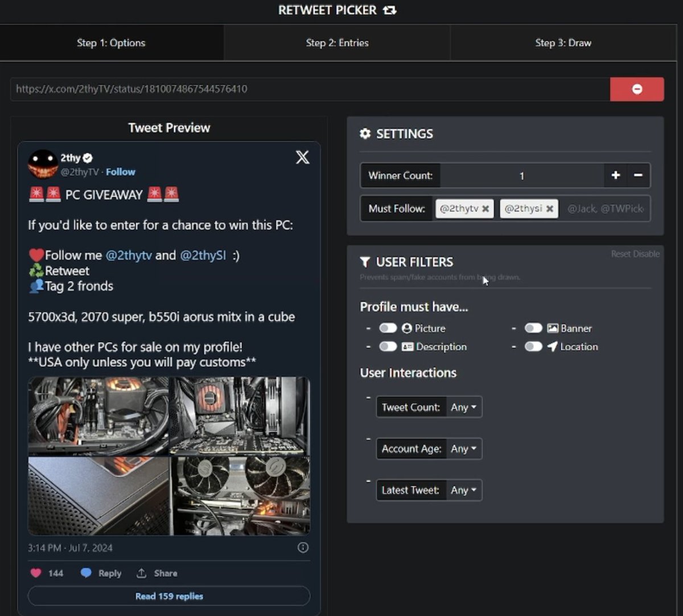Image resolution: width=683 pixels, height=616 pixels.
Task: Click the @2thytv mention in the tweet
Action: [x=129, y=255]
